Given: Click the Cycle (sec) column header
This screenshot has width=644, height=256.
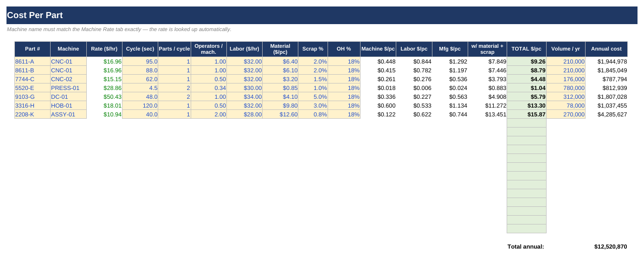Looking at the screenshot, I should tap(140, 49).
